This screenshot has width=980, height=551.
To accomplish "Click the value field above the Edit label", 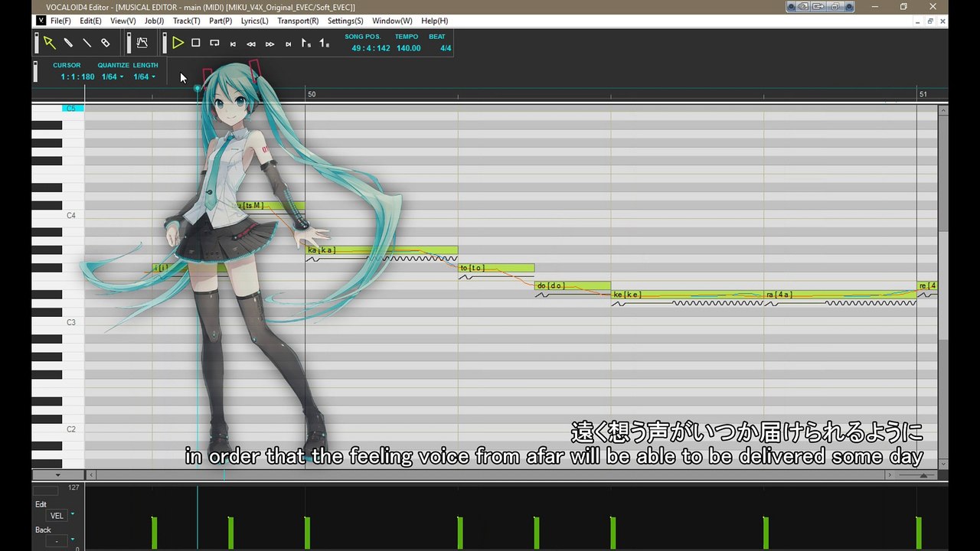I will 45,491.
